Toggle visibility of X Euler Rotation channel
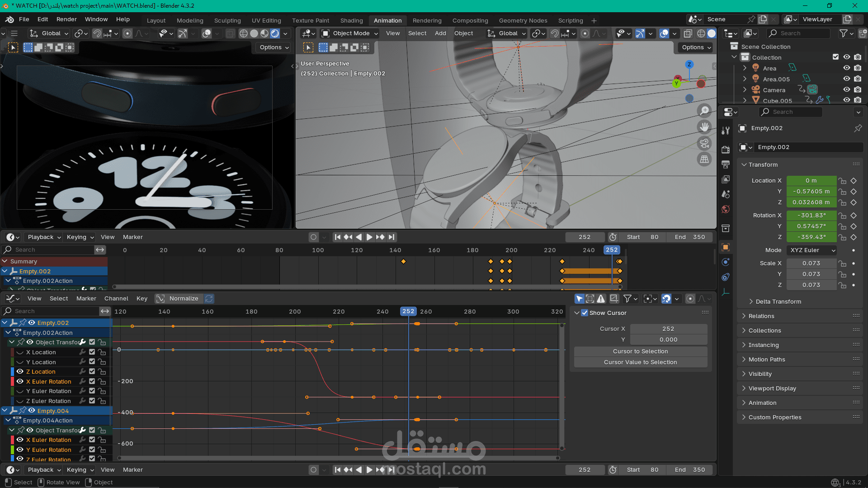This screenshot has height=488, width=868. pos(20,381)
